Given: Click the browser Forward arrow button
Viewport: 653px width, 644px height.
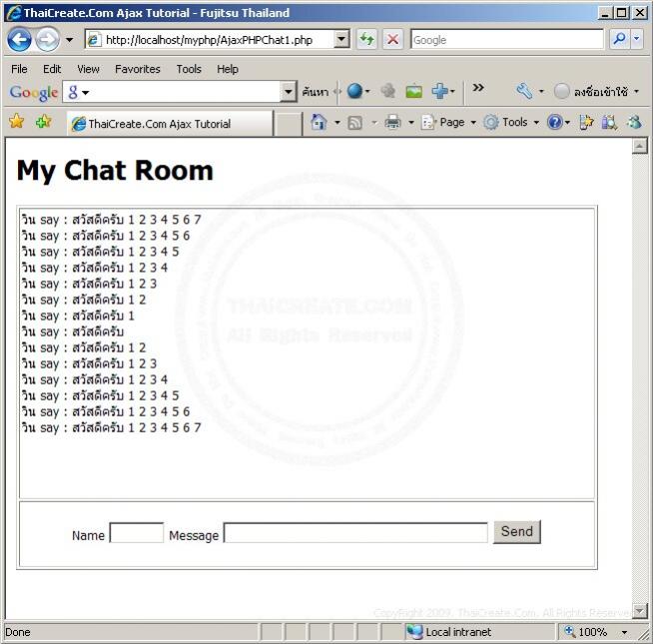Looking at the screenshot, I should click(x=47, y=40).
